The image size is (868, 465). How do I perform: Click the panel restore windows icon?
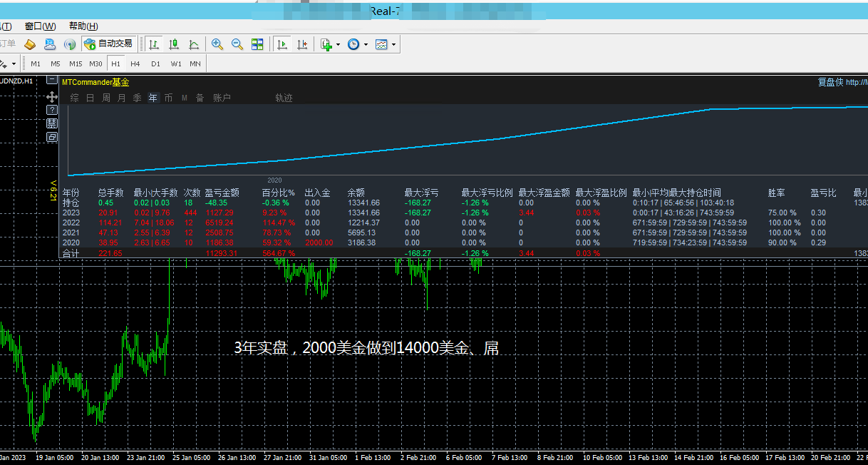pyautogui.click(x=52, y=136)
